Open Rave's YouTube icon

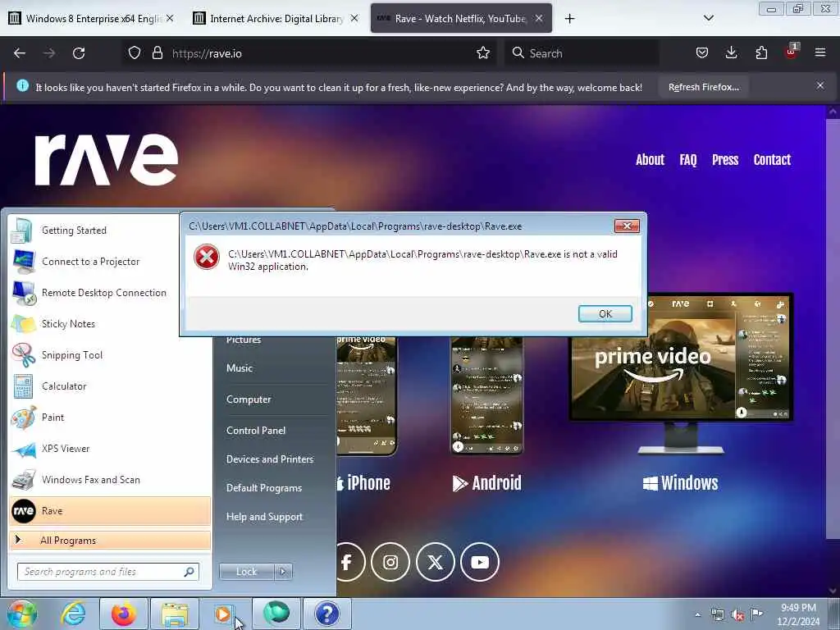click(x=479, y=562)
